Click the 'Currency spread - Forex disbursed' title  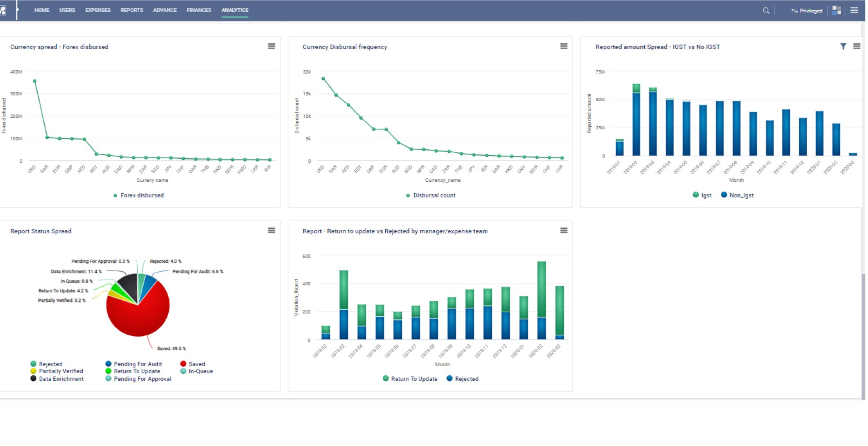(60, 47)
